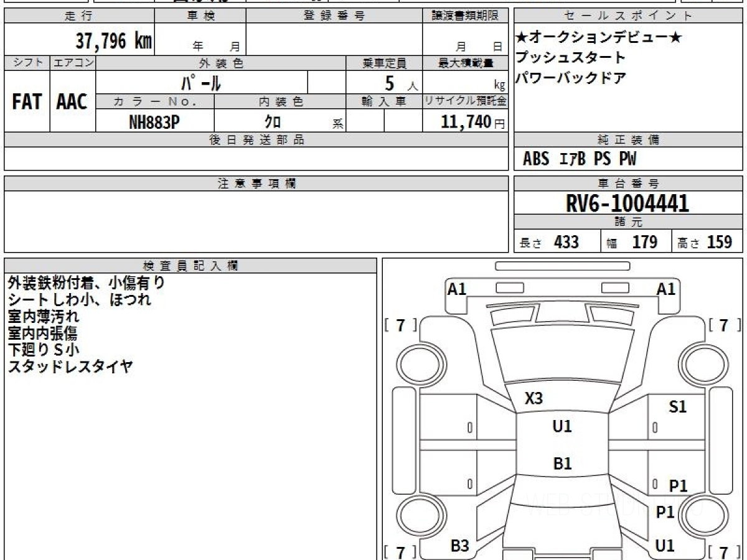Screen dimensions: 747x560
Task: Click the chassis number RV6-1004441
Action: [627, 203]
